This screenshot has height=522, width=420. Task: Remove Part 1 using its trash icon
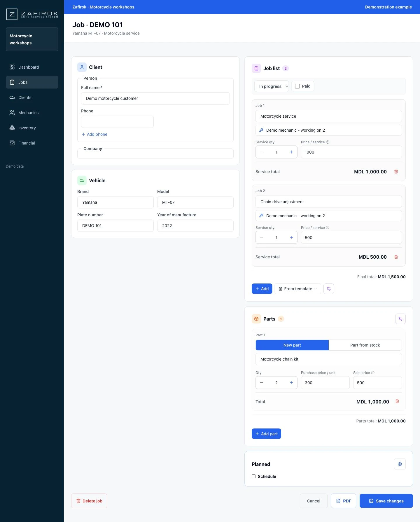(397, 401)
